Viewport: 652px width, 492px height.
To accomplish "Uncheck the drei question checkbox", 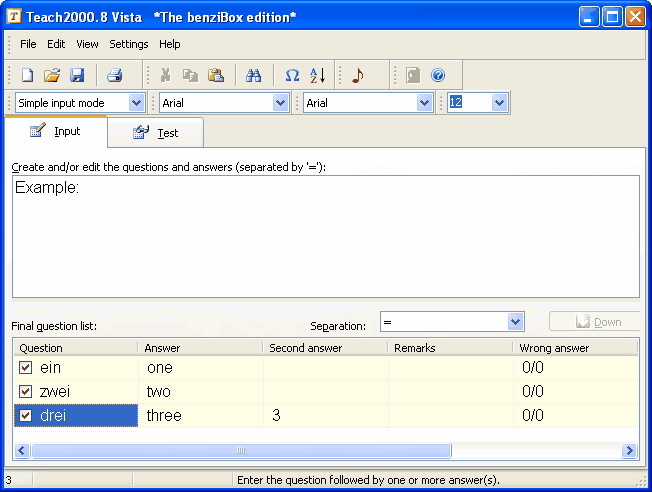I will (x=25, y=415).
